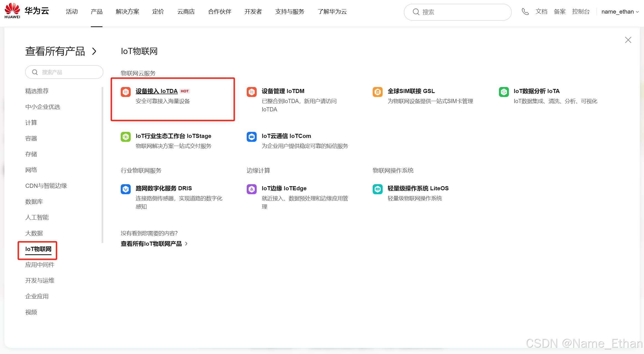644x354 pixels.
Task: Click the 搜索产品 product search field
Action: click(x=64, y=72)
